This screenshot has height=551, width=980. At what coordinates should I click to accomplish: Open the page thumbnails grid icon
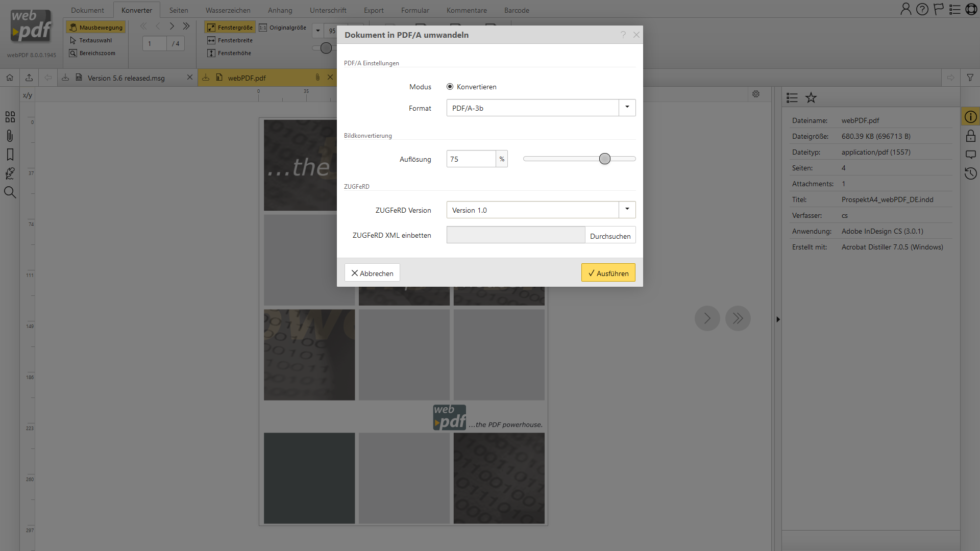[x=10, y=117]
